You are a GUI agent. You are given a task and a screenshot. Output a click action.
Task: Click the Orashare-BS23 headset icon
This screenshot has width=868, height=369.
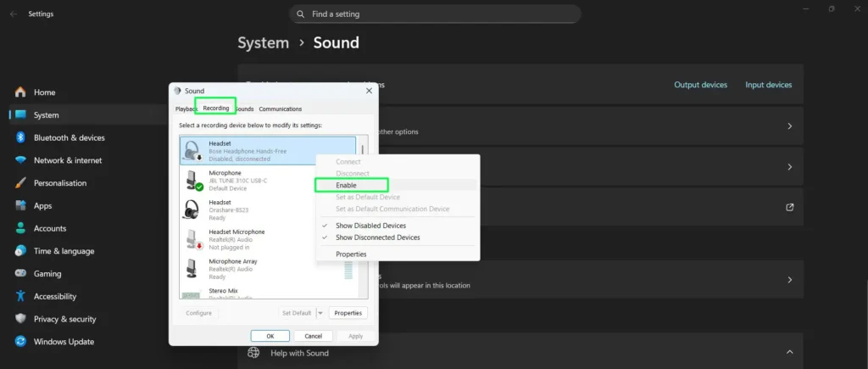pos(191,210)
